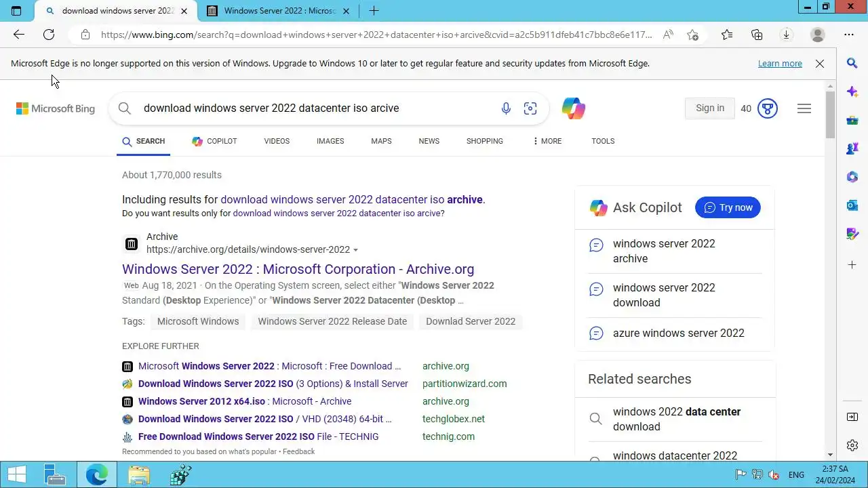Open related search 'windows 2022 data center download'

coord(677,419)
